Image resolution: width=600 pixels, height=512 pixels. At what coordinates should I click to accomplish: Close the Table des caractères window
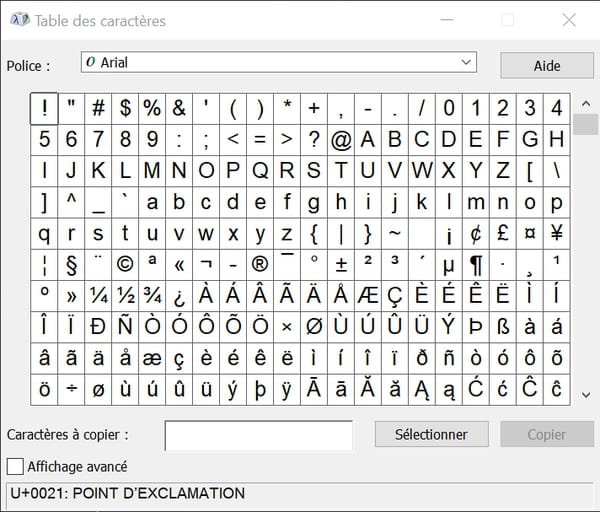point(569,20)
